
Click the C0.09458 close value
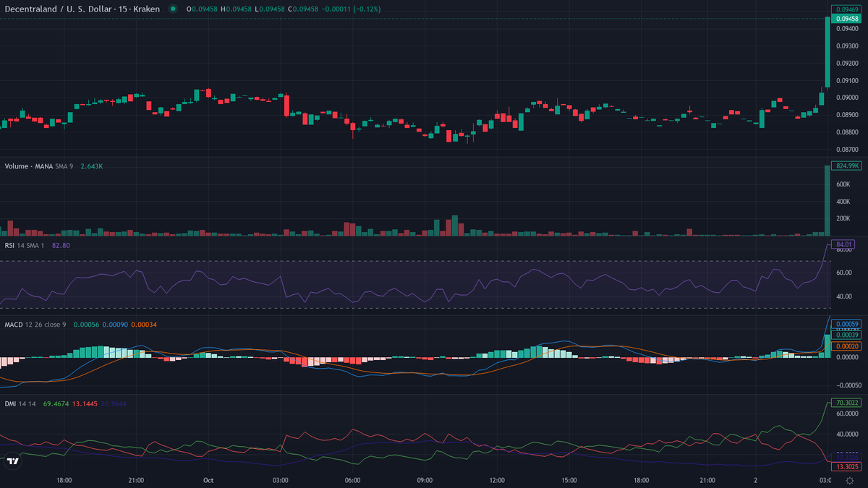303,9
